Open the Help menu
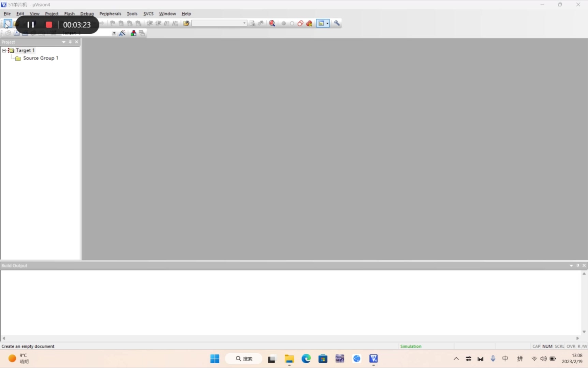 click(186, 14)
